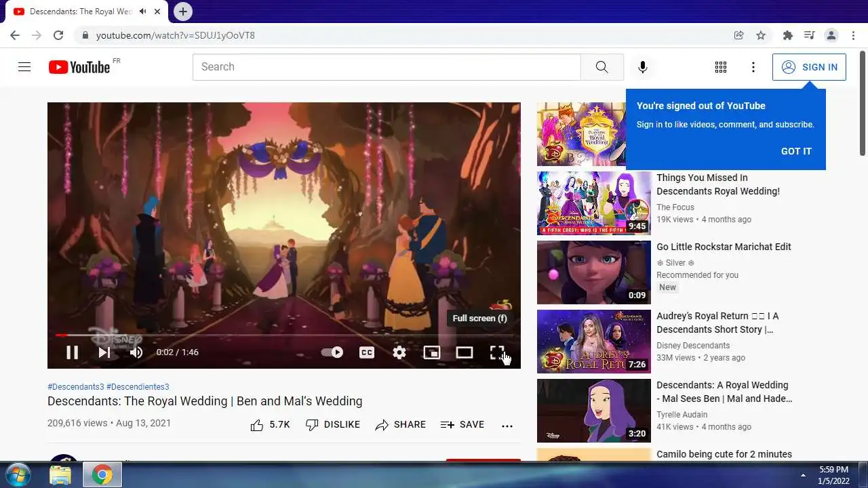The width and height of the screenshot is (868, 488).
Task: Turn on closed captions (CC)
Action: [367, 352]
